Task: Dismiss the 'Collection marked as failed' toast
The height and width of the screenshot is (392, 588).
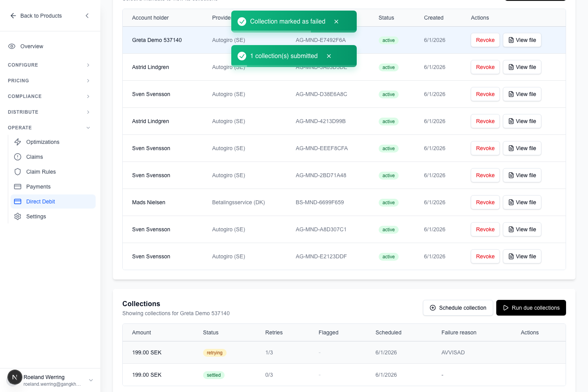Action: pos(336,22)
